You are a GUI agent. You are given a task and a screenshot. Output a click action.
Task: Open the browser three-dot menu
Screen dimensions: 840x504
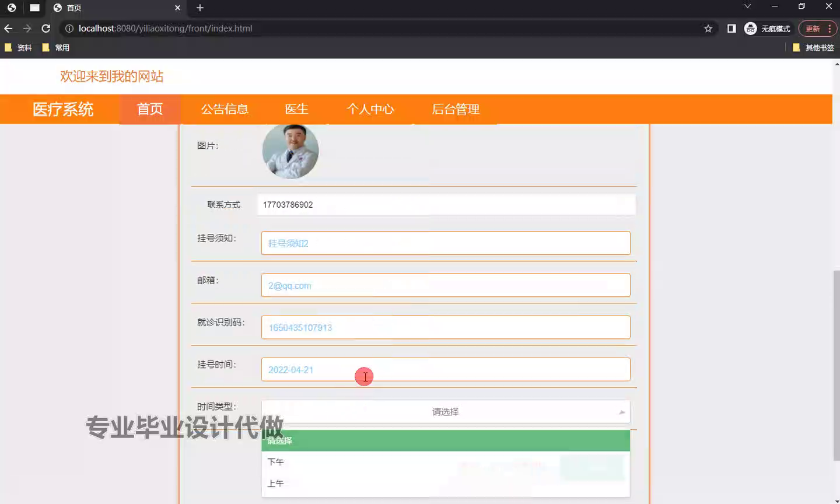[829, 29]
